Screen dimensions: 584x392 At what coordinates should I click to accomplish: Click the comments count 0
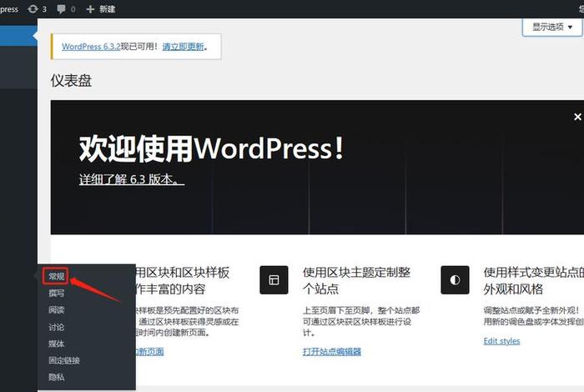coord(73,9)
